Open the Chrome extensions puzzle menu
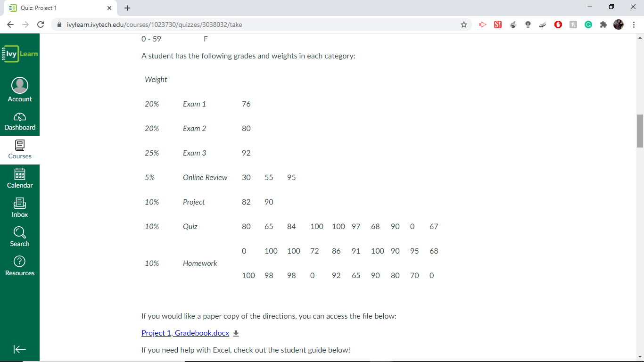644x362 pixels. [x=603, y=25]
